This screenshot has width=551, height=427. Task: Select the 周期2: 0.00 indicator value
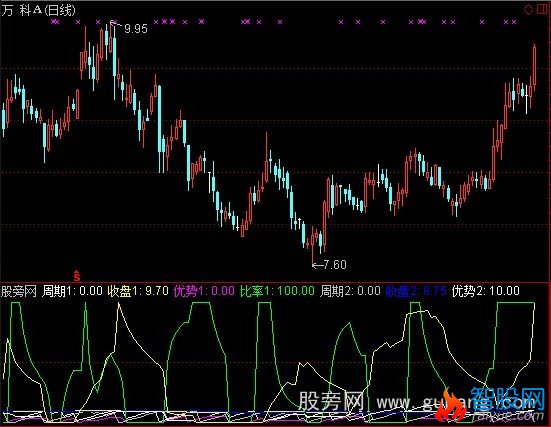pos(350,291)
